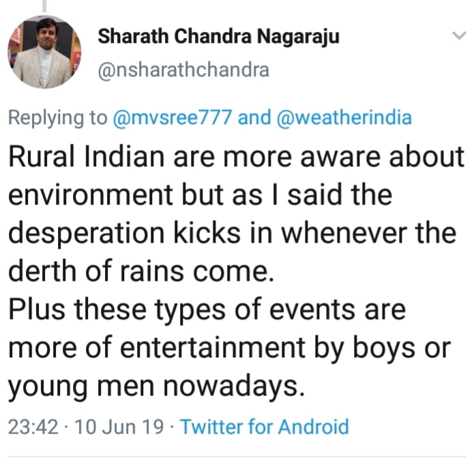Screen dimensions: 476x458
Task: Open the @mvsree777 mention link
Action: pos(172,118)
